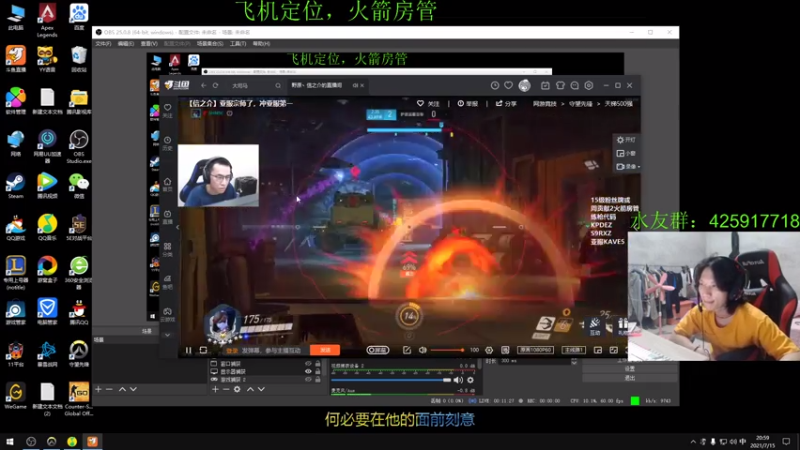
Task: Adjust the Douyu player volume slider
Action: click(447, 350)
